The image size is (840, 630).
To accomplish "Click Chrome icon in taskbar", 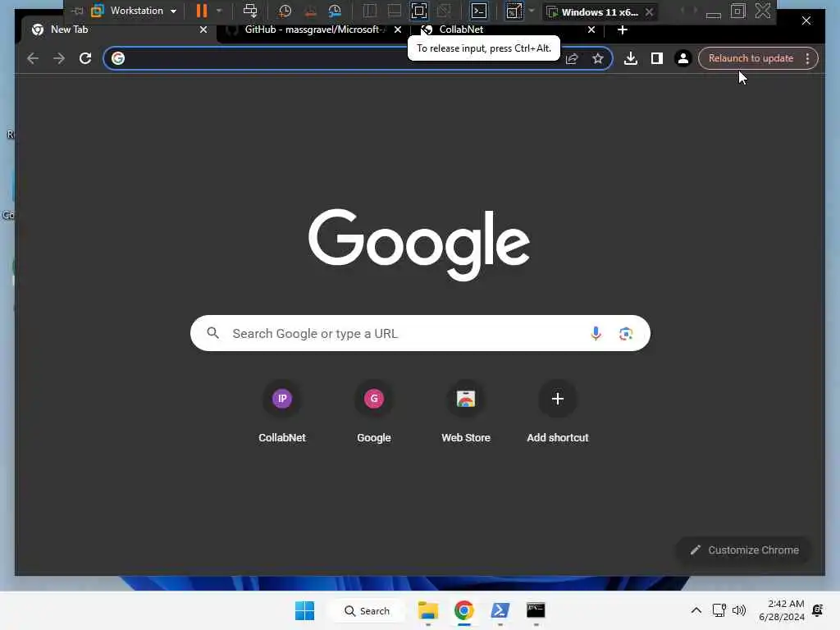I will pos(464,610).
